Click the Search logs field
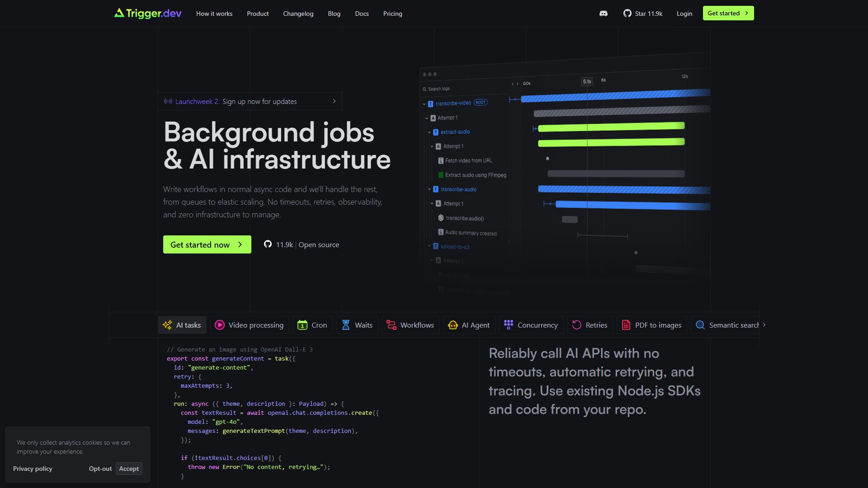868x488 pixels. pos(466,89)
